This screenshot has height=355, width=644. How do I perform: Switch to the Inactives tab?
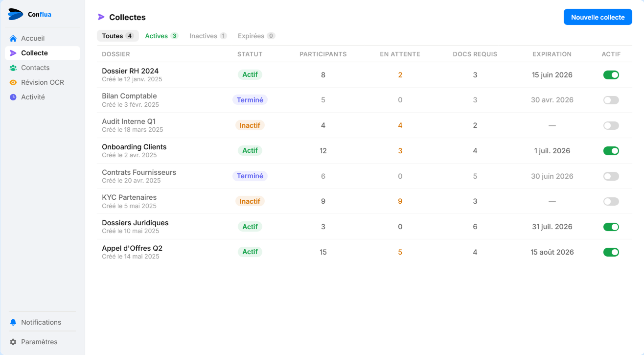tap(208, 36)
